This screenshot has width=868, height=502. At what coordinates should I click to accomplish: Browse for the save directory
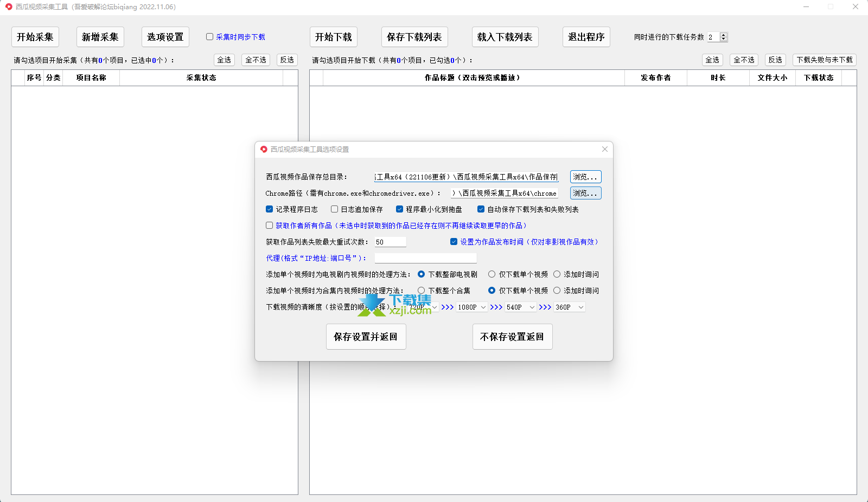[x=586, y=177]
